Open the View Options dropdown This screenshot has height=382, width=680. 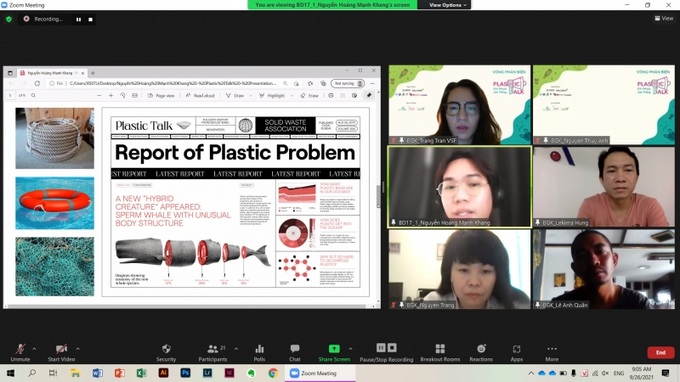pyautogui.click(x=448, y=5)
